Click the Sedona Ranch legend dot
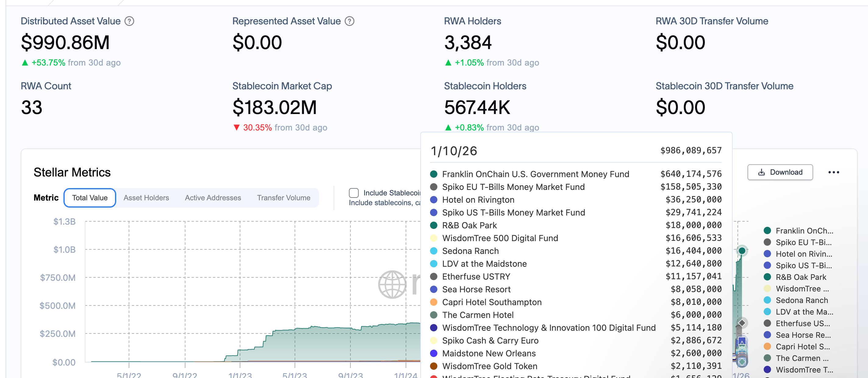The height and width of the screenshot is (378, 868). point(768,300)
